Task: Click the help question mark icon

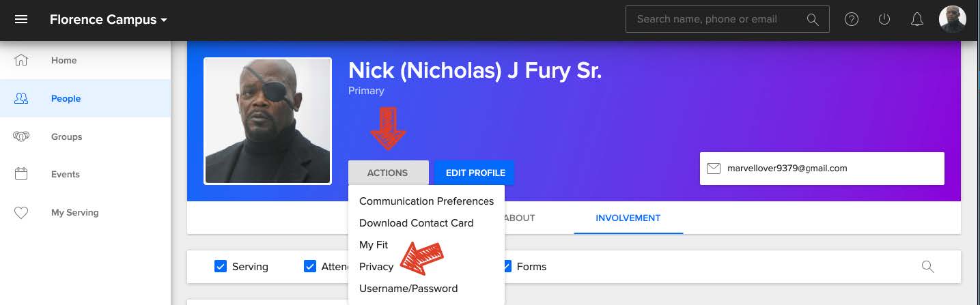Action: coord(852,19)
